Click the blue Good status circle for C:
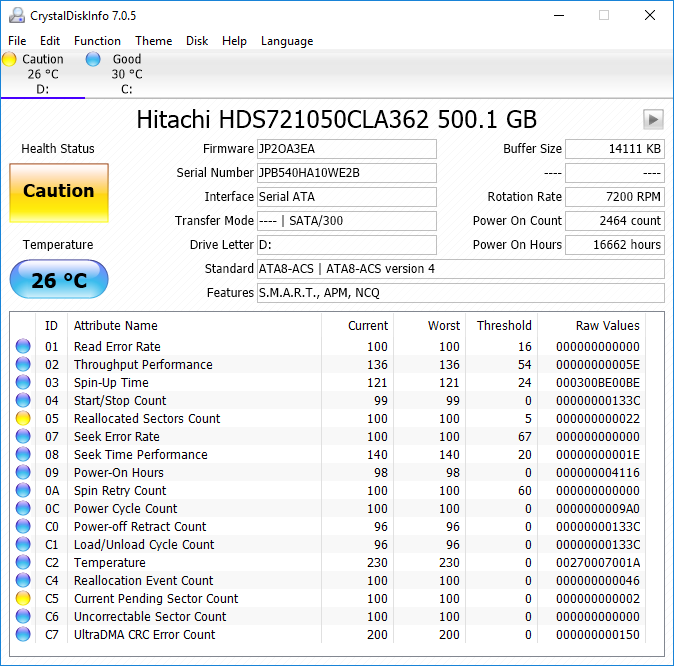This screenshot has width=674, height=666. tap(93, 59)
